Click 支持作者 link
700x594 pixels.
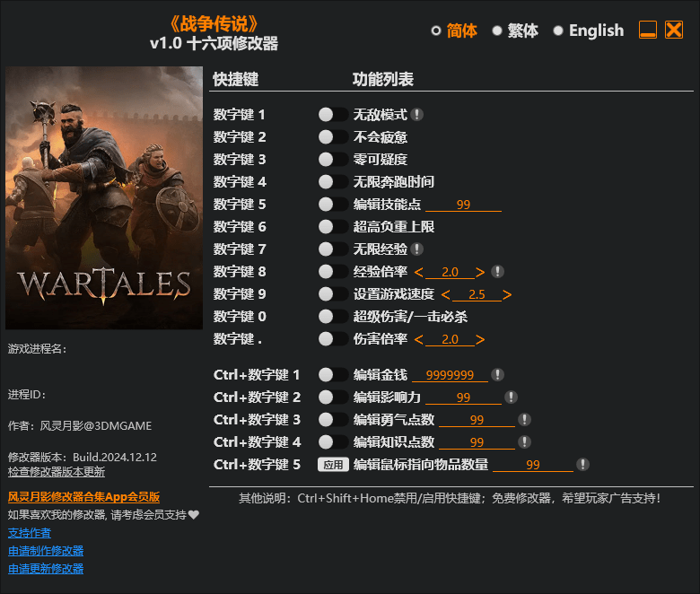pos(30,533)
